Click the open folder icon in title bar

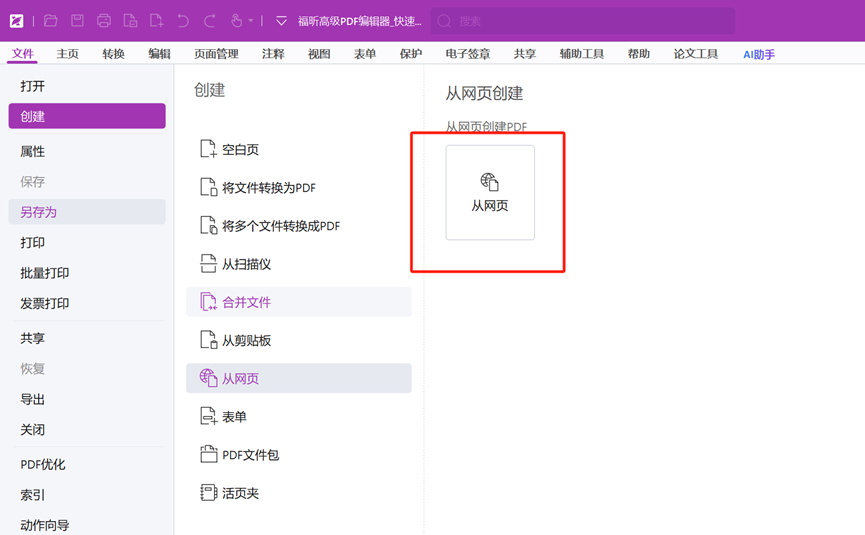tap(51, 21)
